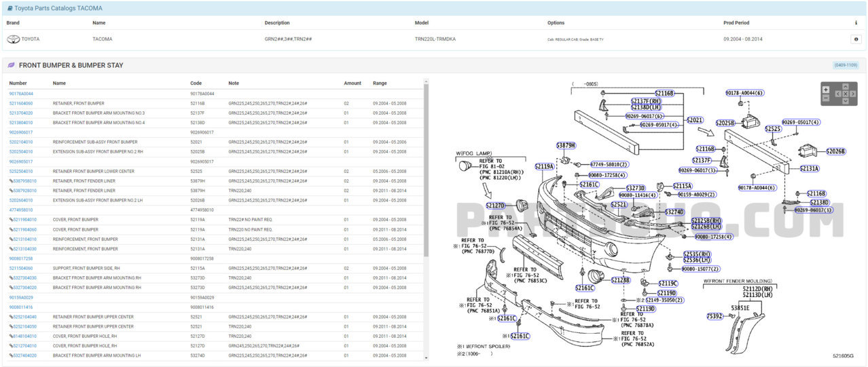868x367 pixels.
Task: Click the production period 09.2004 - 08.2014
Action: coord(743,39)
